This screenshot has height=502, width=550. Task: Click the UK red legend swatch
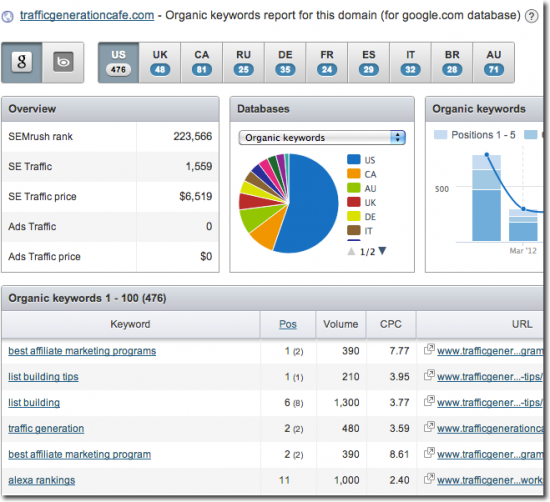354,202
